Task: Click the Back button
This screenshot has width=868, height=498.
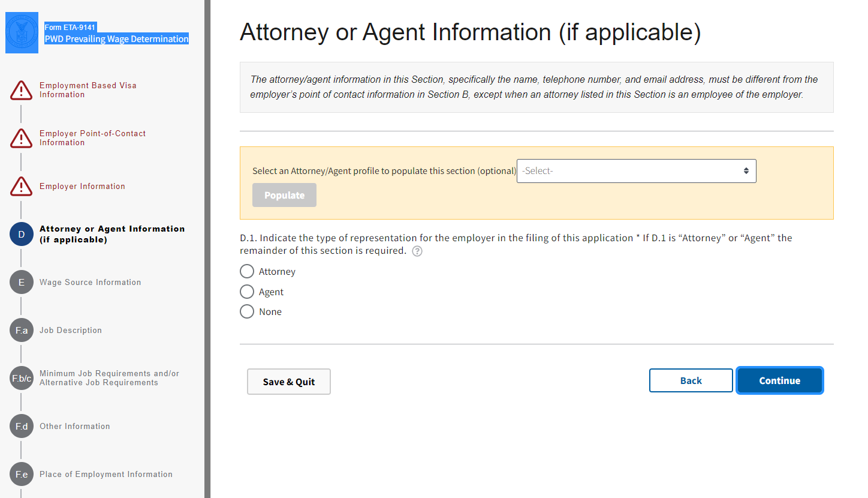Action: [691, 380]
